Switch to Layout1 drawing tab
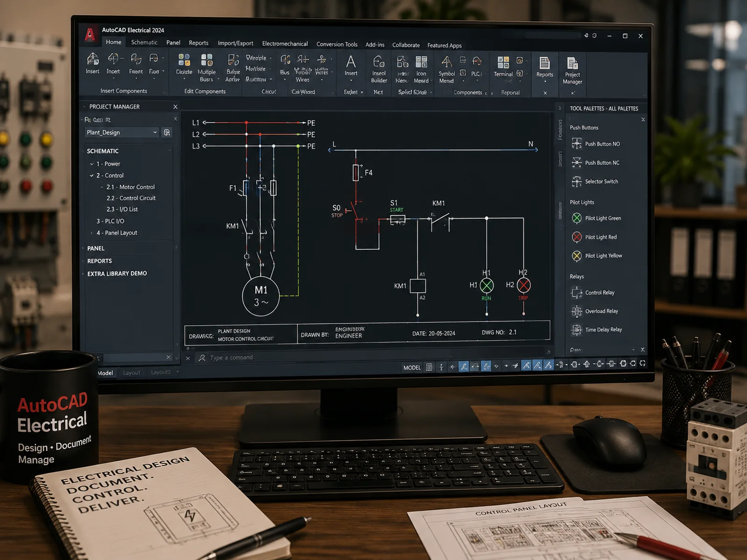Screen dimensions: 747x560 pyautogui.click(x=131, y=372)
